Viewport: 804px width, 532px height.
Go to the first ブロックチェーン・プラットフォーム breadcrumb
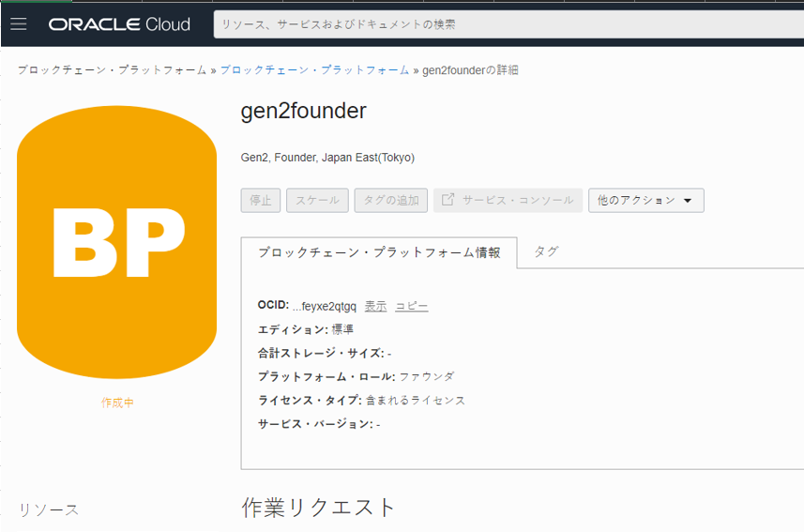point(112,70)
